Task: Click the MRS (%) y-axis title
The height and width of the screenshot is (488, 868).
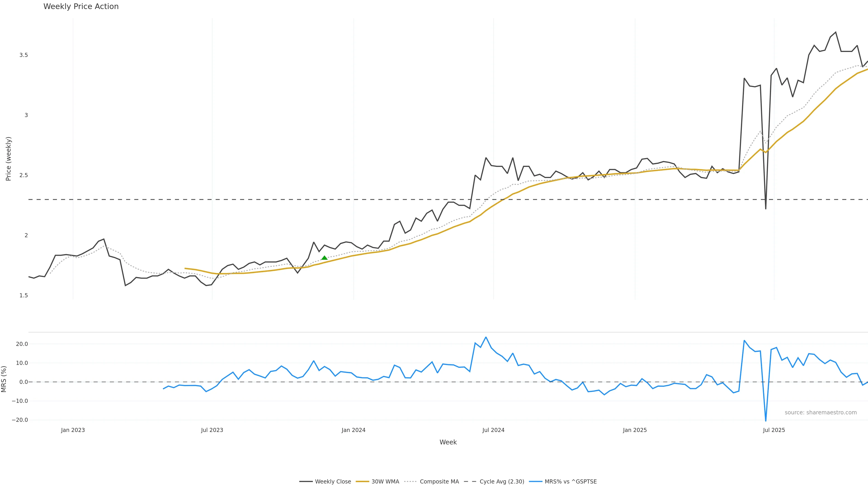Action: (x=4, y=379)
